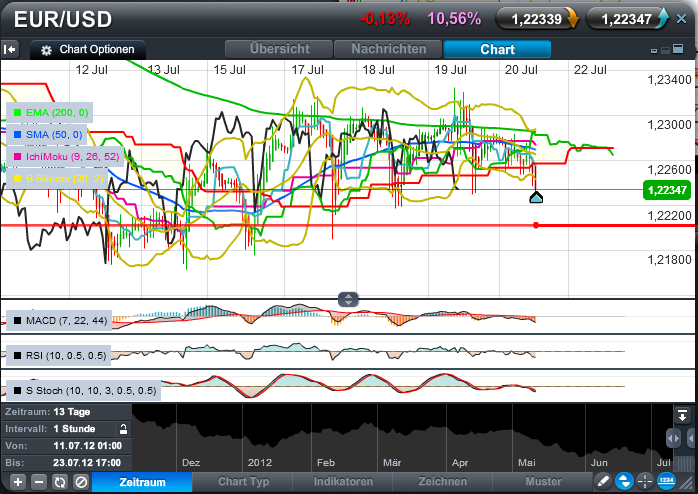Click the green EMA color square
This screenshot has width=698, height=494.
17,113
